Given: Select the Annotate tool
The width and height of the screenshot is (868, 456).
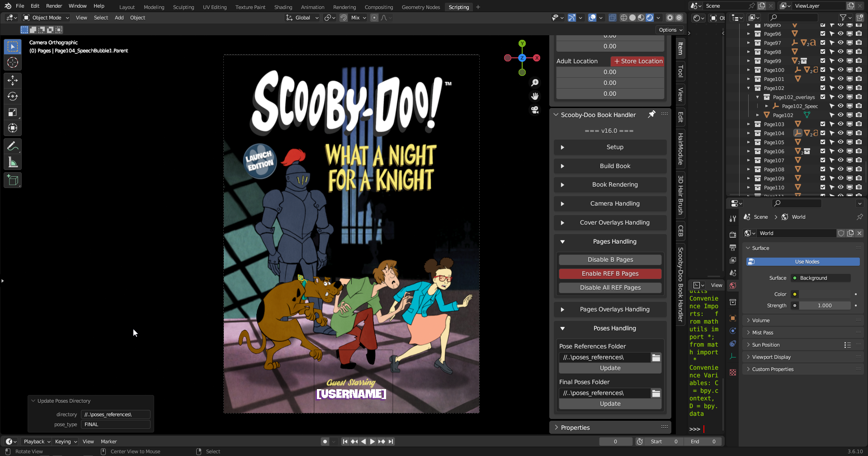Looking at the screenshot, I should (13, 146).
